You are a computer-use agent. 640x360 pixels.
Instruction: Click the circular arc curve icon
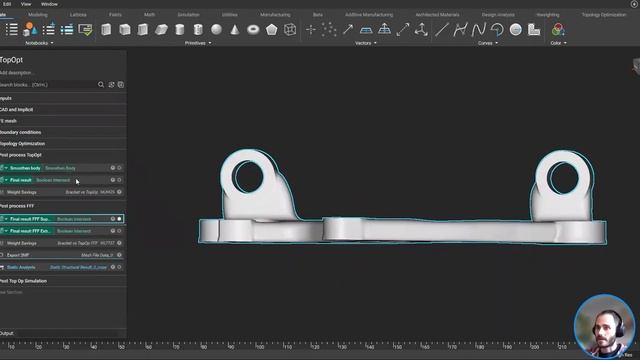click(497, 29)
